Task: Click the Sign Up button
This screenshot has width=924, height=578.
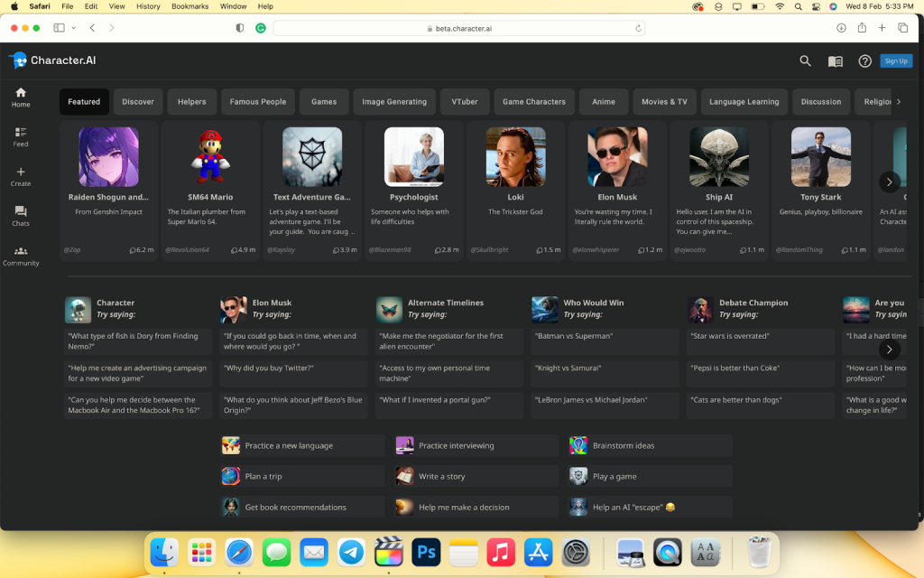Action: [x=896, y=61]
